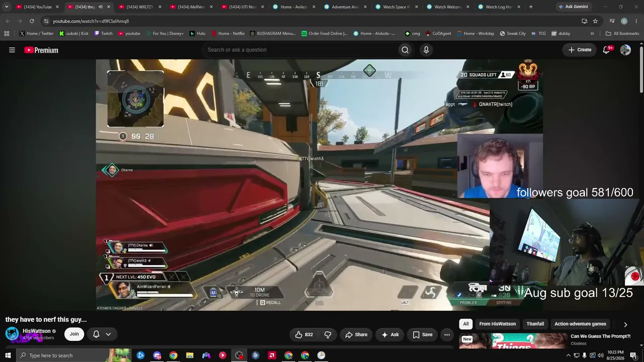The width and height of the screenshot is (644, 362).
Task: Open YouTube notifications bell
Action: pos(607,50)
